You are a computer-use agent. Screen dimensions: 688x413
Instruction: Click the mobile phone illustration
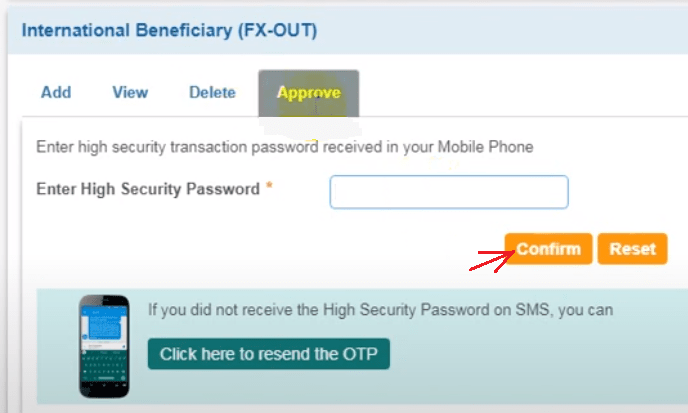(104, 346)
